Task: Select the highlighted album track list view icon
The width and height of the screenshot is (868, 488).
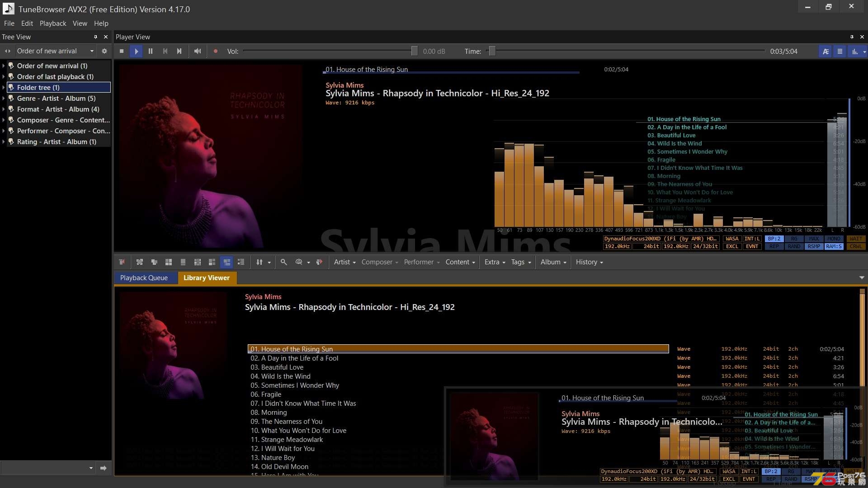Action: (x=227, y=262)
